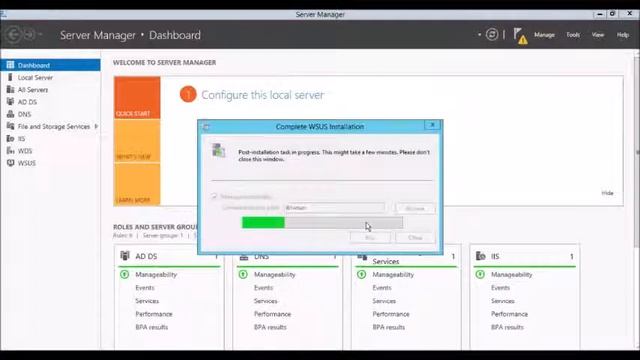
Task: Click the WSUS sidebar icon
Action: click(x=10, y=163)
